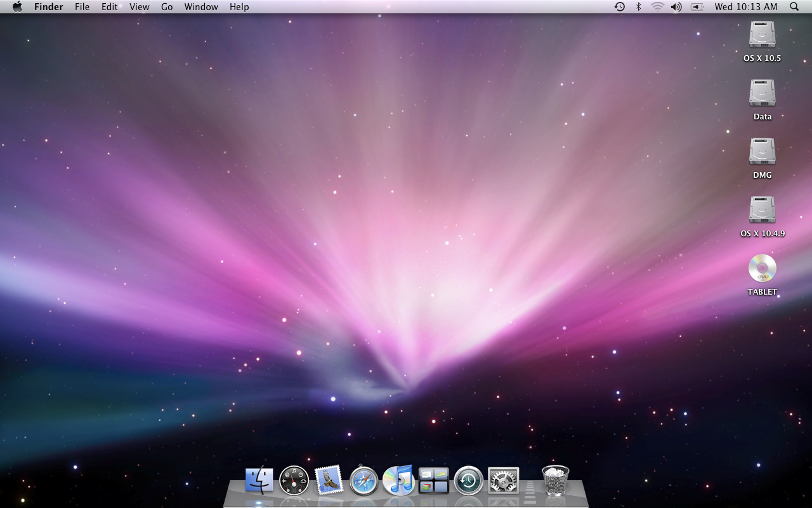Screen dimensions: 812x508
Task: Click the clock showing Wed 10:13 AM
Action: coord(745,6)
